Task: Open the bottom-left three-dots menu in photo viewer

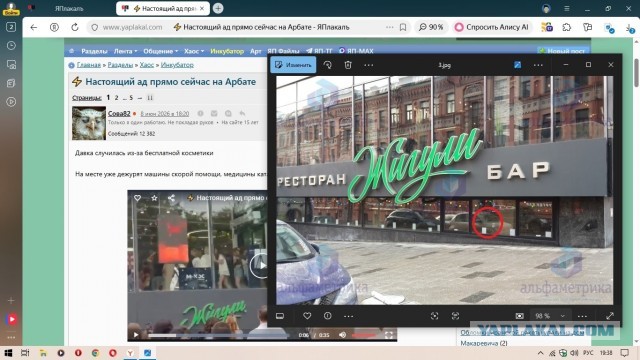Action: (x=348, y=316)
